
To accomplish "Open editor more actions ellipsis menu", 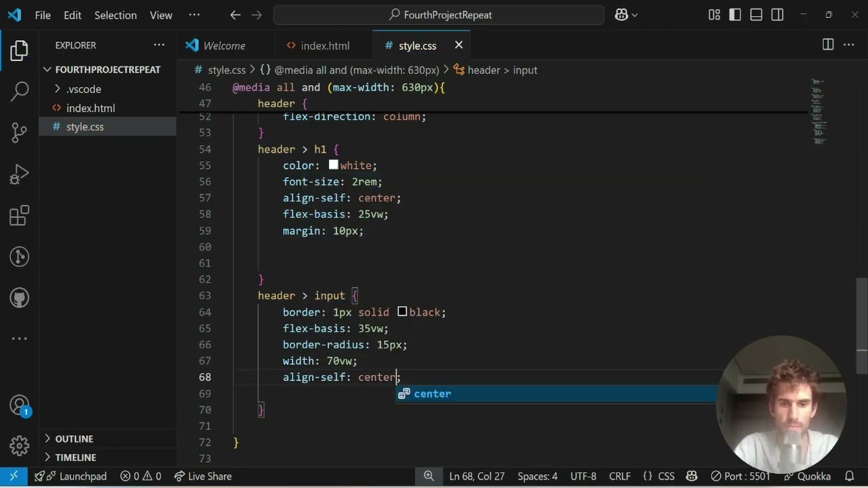I will click(x=849, y=45).
